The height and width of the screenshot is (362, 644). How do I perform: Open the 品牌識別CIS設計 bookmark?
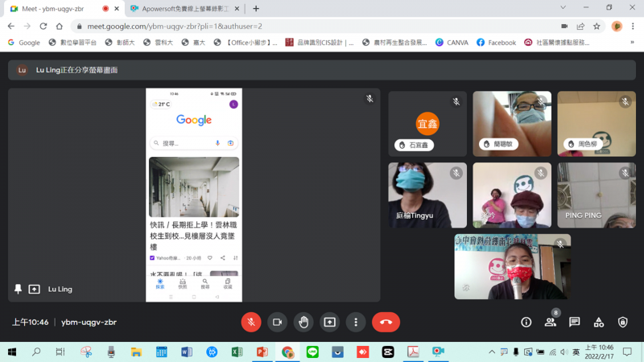tap(320, 43)
